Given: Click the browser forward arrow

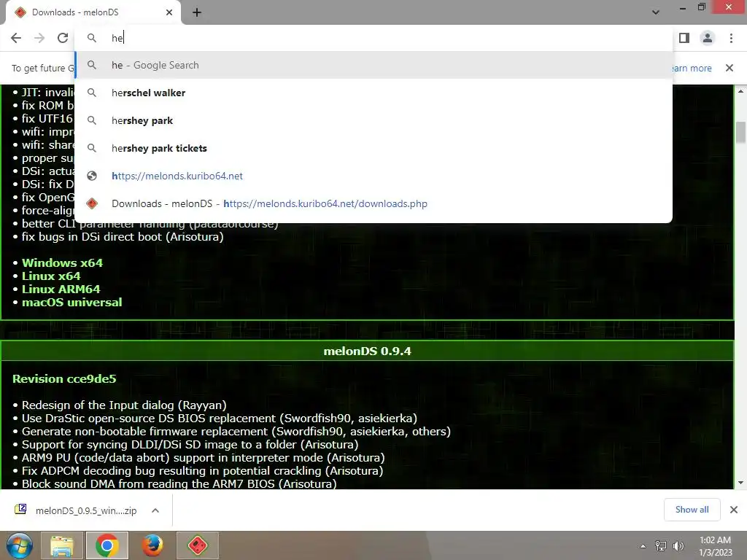Looking at the screenshot, I should [39, 38].
